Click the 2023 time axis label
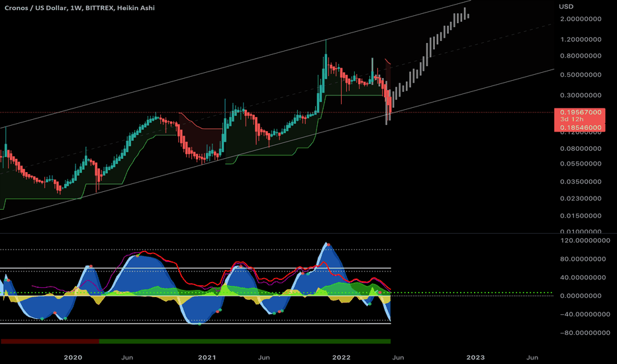617x364 pixels. coord(475,357)
